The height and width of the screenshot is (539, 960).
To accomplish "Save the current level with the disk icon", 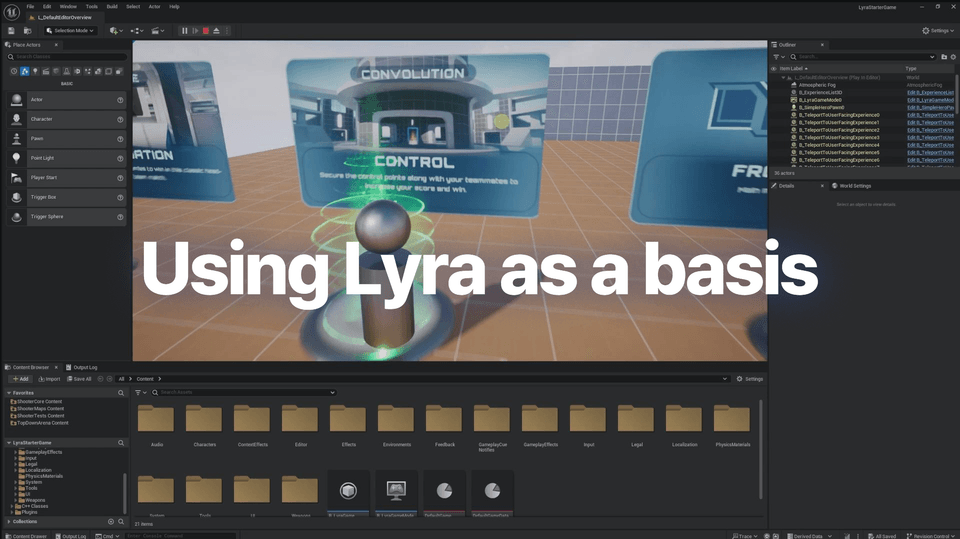I will pos(11,31).
